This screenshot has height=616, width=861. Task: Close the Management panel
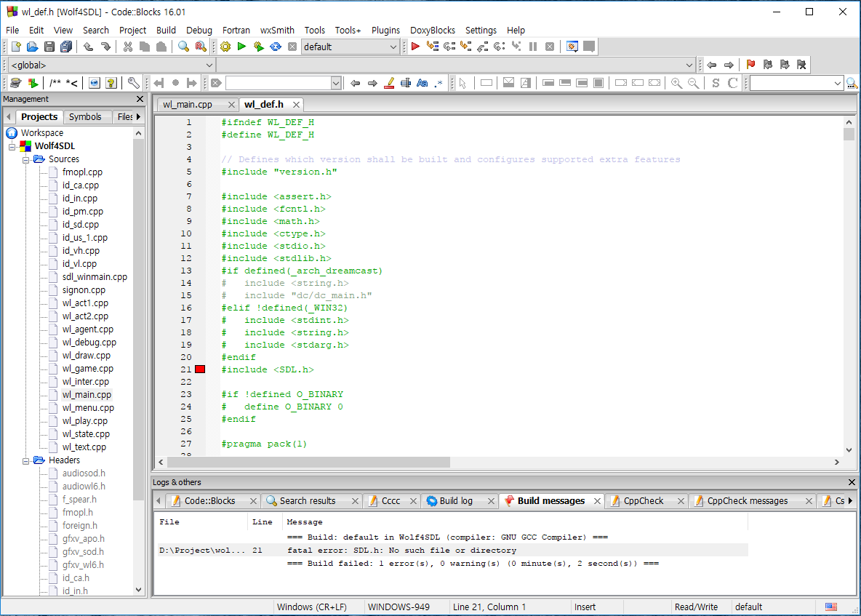pos(140,99)
